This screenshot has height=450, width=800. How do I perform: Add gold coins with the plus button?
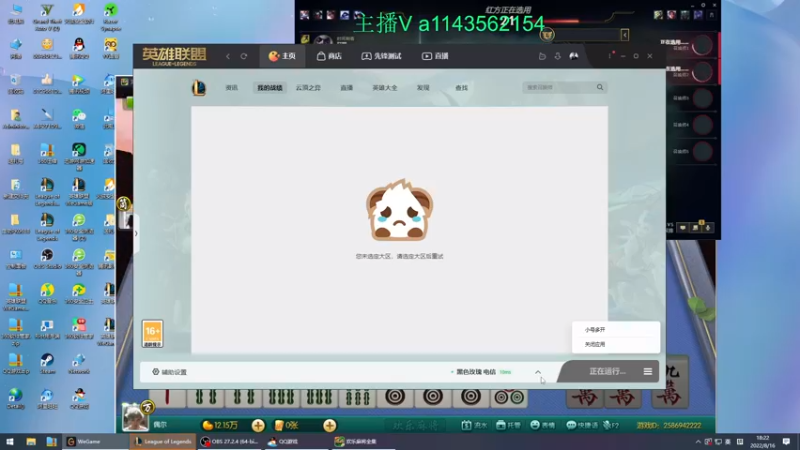point(258,425)
